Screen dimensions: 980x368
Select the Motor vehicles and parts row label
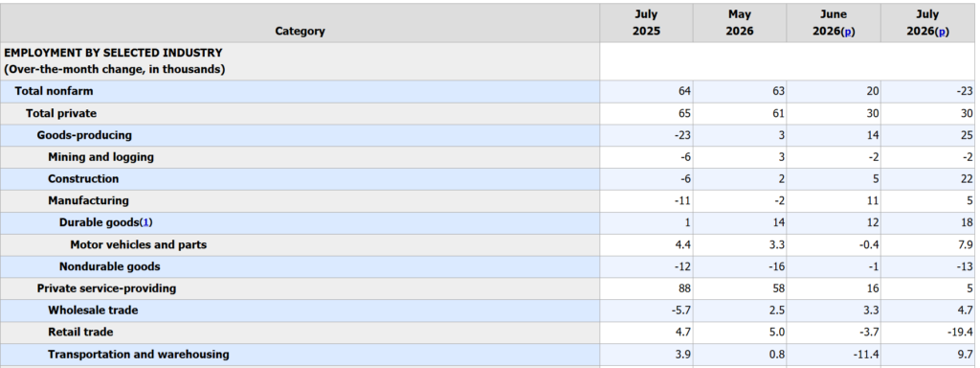click(138, 244)
